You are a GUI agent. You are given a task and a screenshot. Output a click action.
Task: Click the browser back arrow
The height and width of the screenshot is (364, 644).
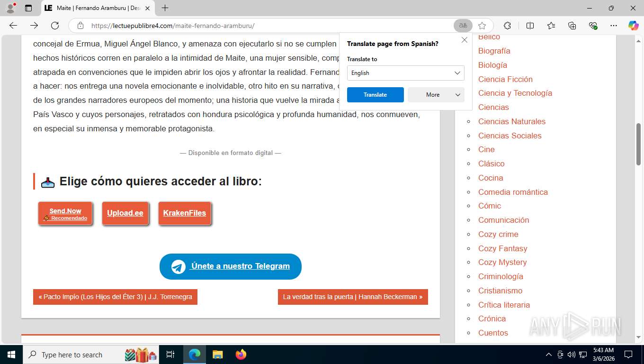click(x=13, y=26)
